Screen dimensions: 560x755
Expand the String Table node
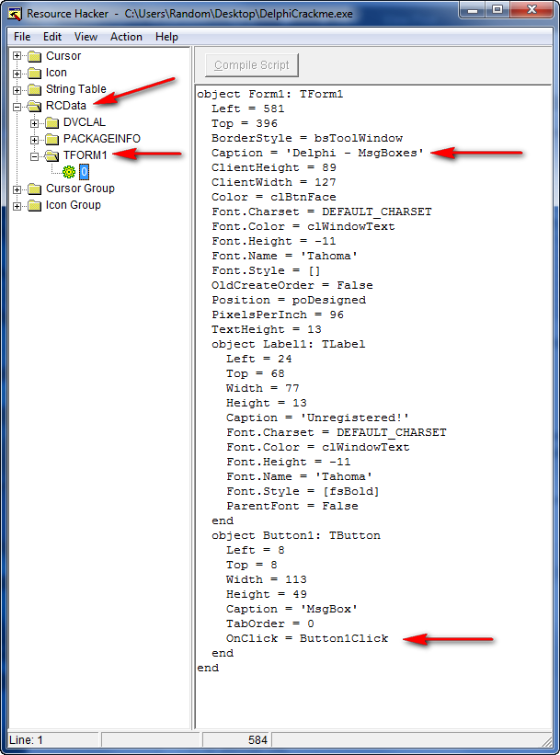pyautogui.click(x=17, y=89)
